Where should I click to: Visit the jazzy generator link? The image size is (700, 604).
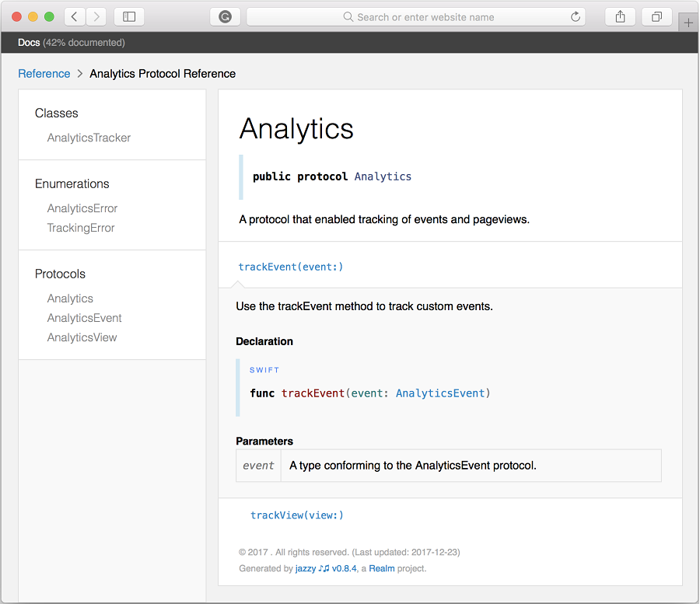coord(304,568)
